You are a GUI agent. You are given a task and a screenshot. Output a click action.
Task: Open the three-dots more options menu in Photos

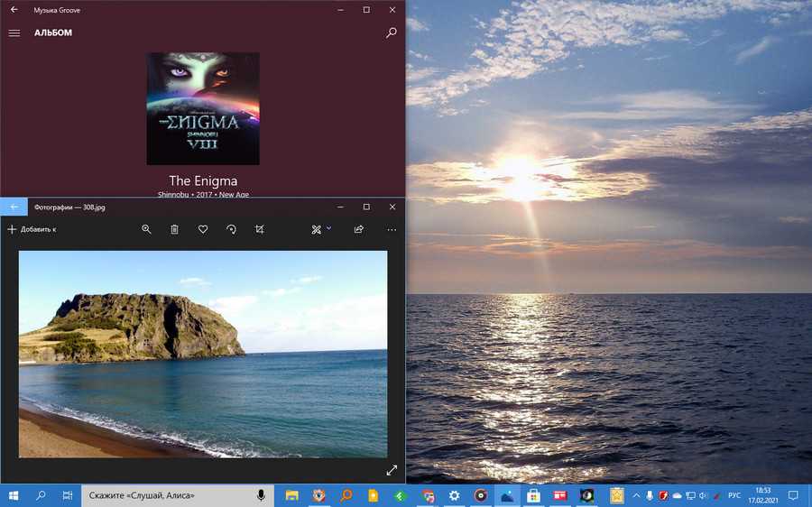point(392,230)
